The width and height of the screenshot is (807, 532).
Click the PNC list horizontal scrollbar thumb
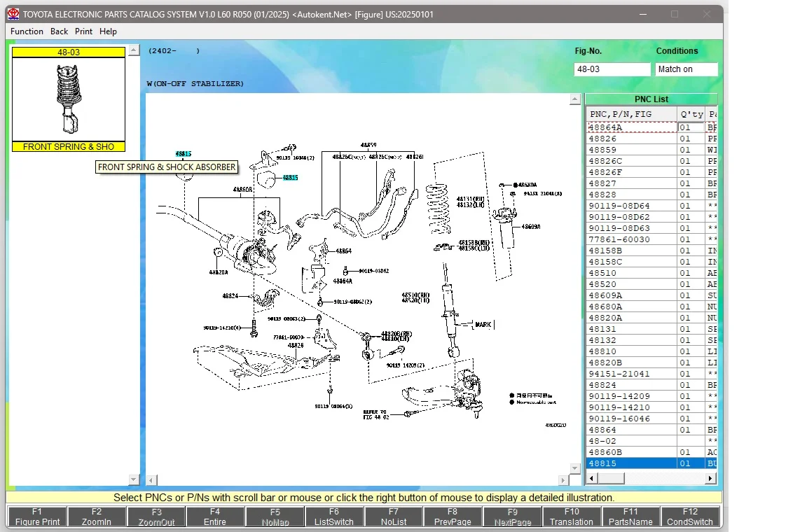click(611, 479)
